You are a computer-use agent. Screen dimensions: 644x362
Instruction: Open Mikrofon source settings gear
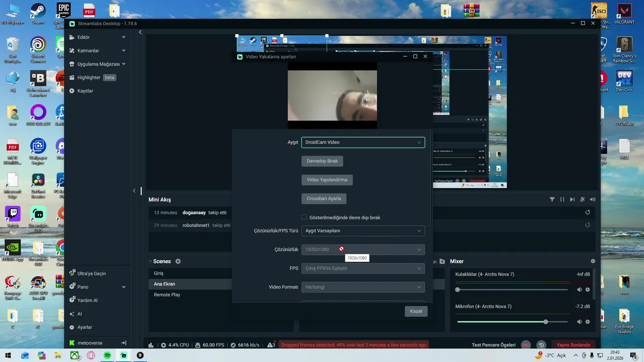click(x=587, y=322)
